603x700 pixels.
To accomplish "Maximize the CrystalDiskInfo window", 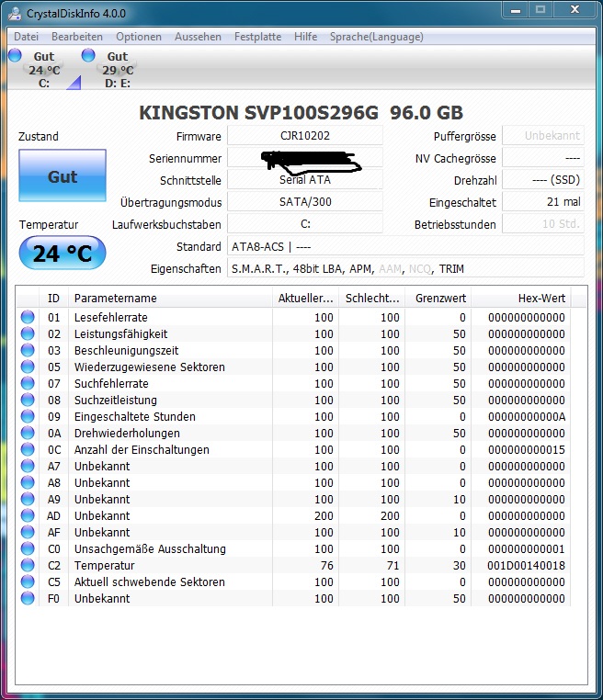I will pos(540,10).
